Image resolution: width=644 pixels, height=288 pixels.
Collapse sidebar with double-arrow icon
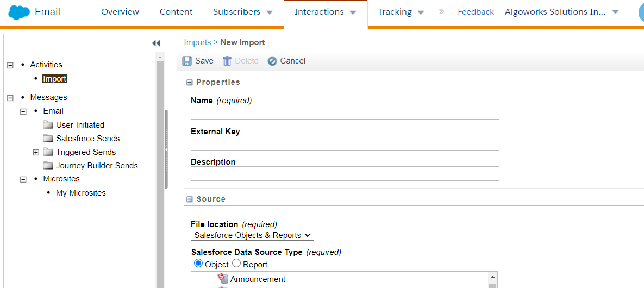tap(156, 43)
